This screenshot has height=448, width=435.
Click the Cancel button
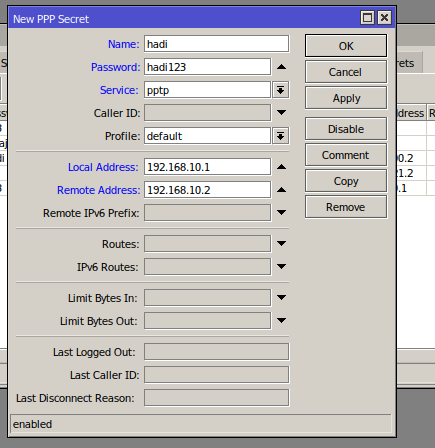coord(346,72)
